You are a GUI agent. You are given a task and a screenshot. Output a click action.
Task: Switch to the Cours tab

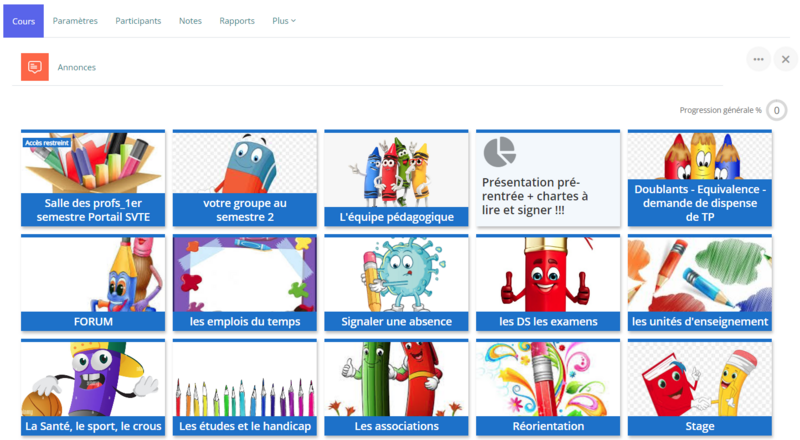[23, 21]
